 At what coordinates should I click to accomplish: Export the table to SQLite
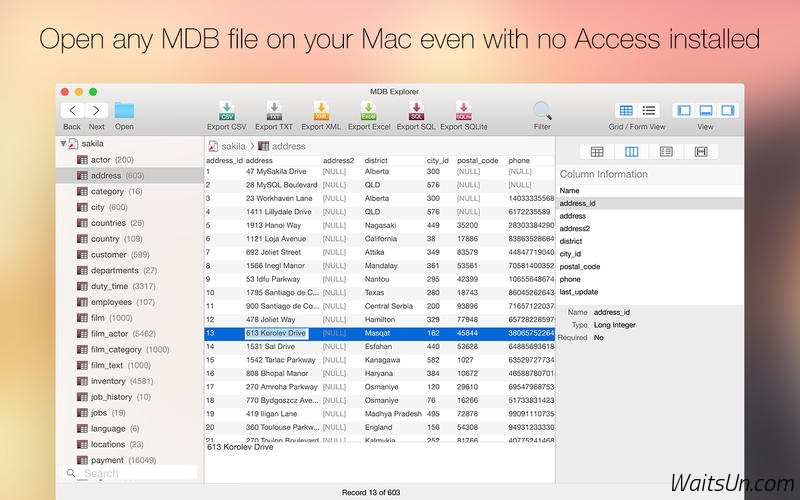click(463, 111)
